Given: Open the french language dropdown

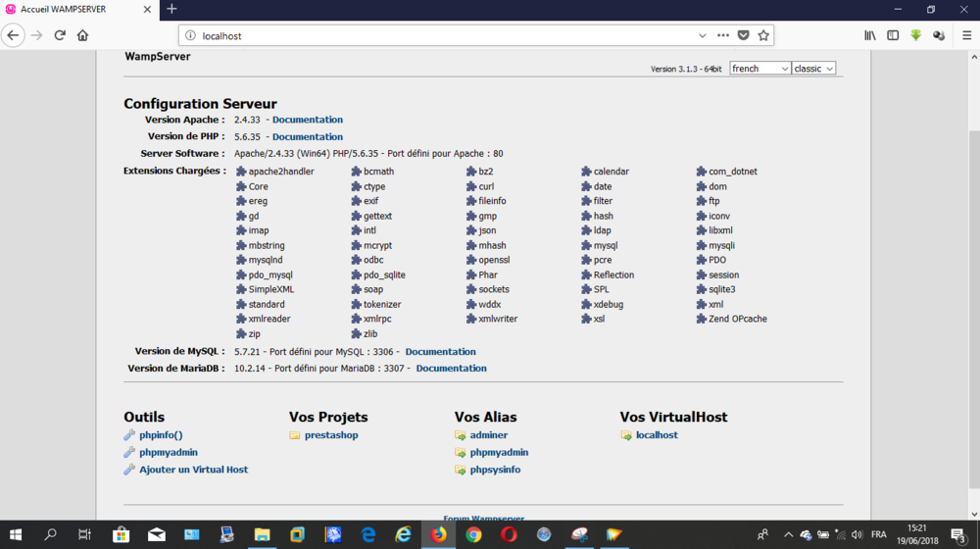Looking at the screenshot, I should 759,69.
